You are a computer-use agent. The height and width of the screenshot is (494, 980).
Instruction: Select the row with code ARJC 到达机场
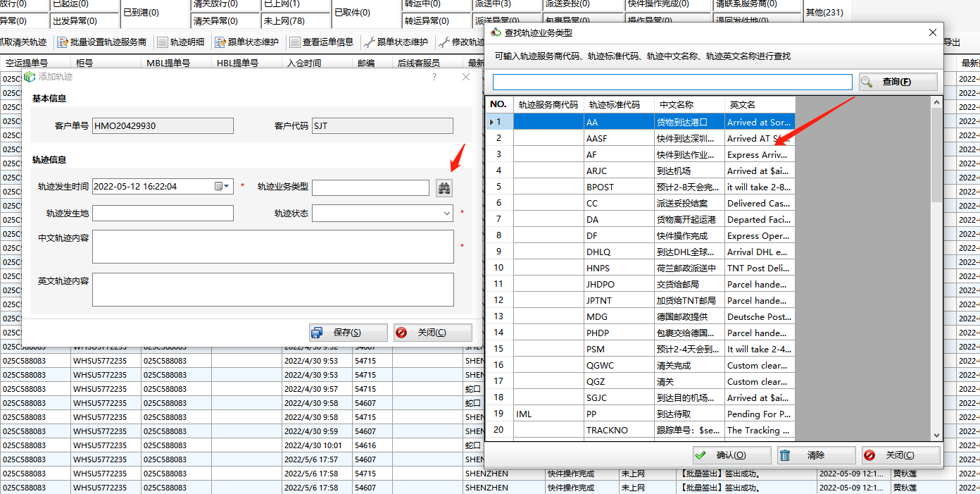pos(641,171)
